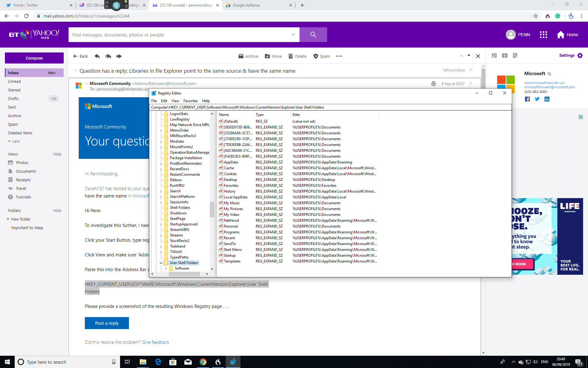Click the registry tree horizontal scrollbar

tap(184, 274)
